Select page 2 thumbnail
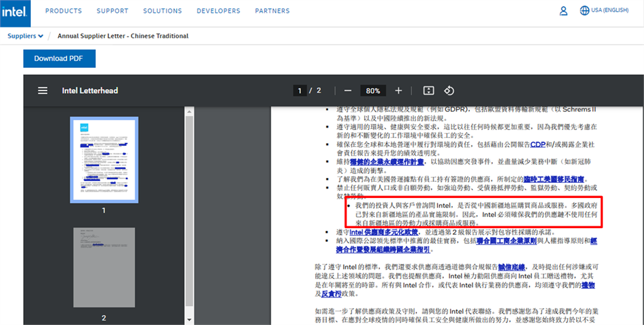This screenshot has width=644, height=325. point(104,268)
